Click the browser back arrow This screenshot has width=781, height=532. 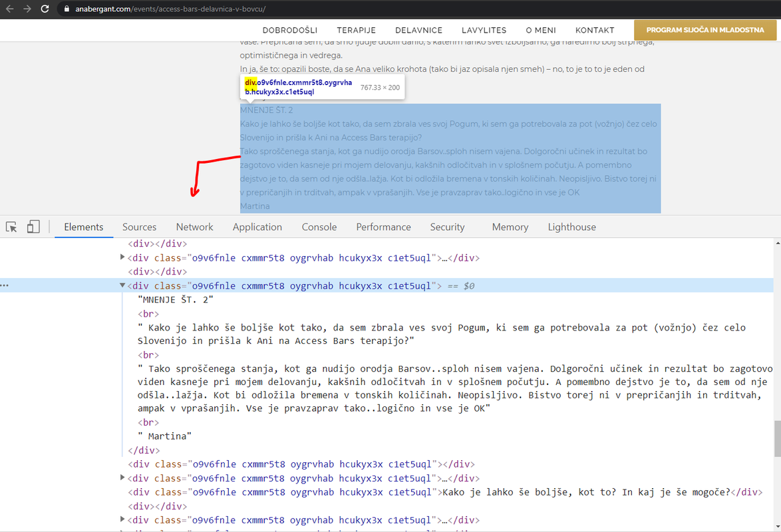(9, 9)
